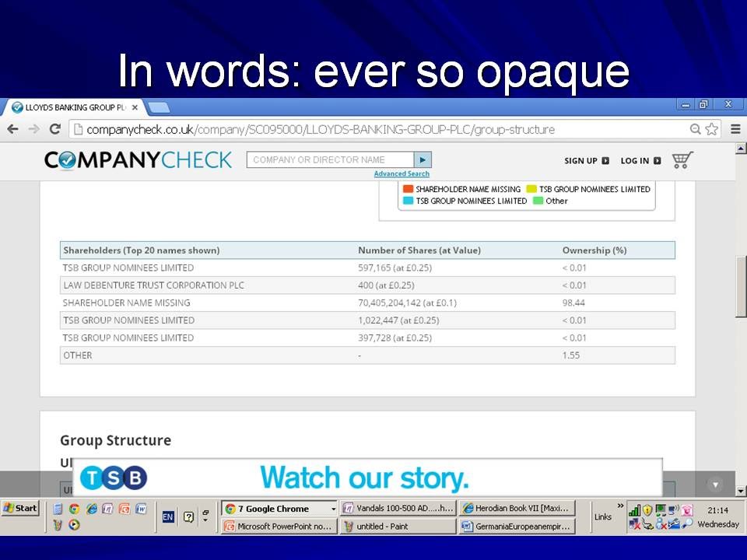
Task: Focus the Company or Director Name search field
Action: point(330,160)
